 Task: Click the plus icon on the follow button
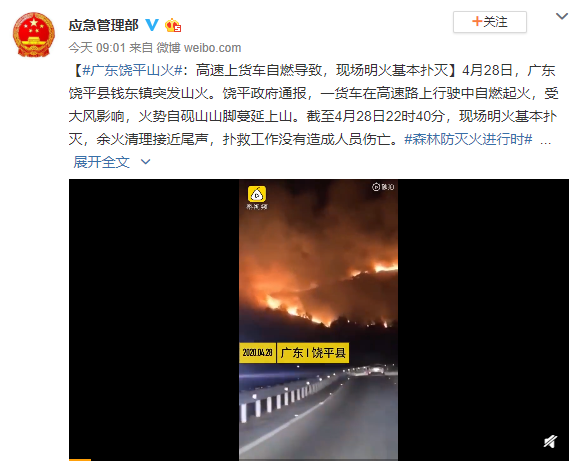tap(477, 21)
